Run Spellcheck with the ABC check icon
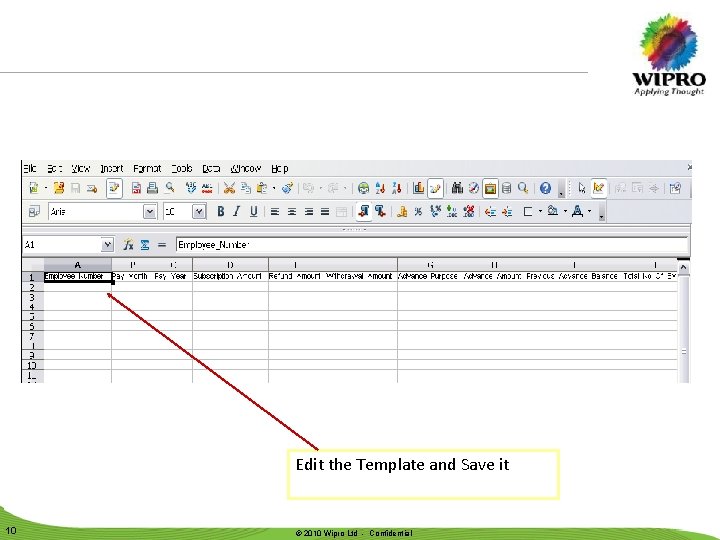Screen dimensions: 720x540 [x=191, y=188]
